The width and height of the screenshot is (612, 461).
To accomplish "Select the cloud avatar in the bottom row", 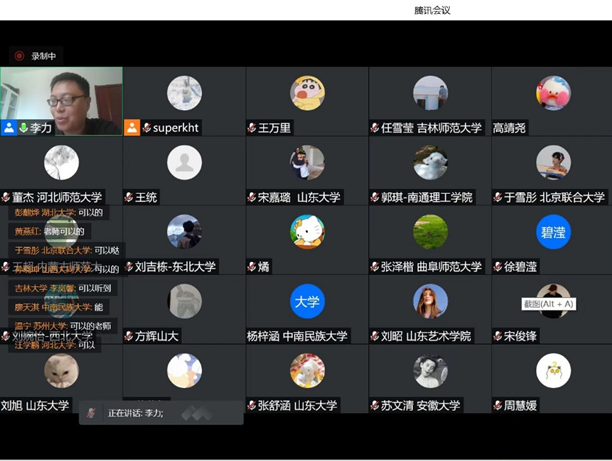I will 184,371.
